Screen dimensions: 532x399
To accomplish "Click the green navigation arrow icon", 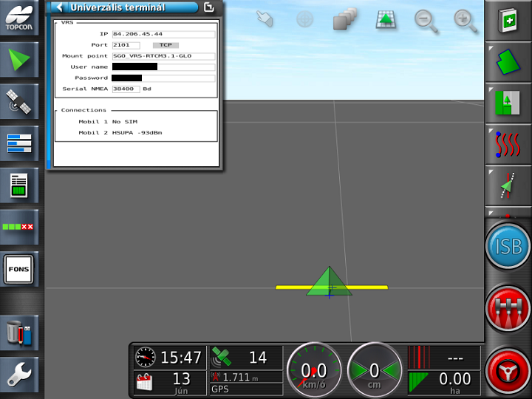I will pos(19,59).
